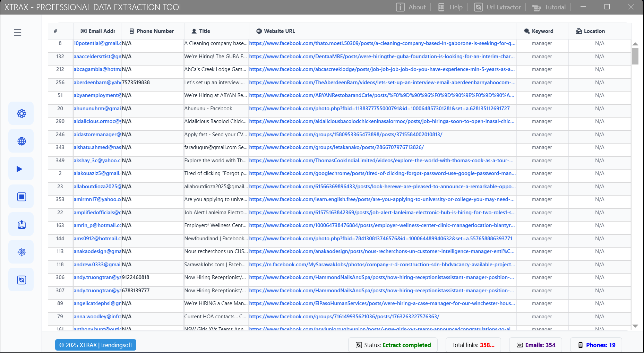Open the Help panel

point(450,7)
